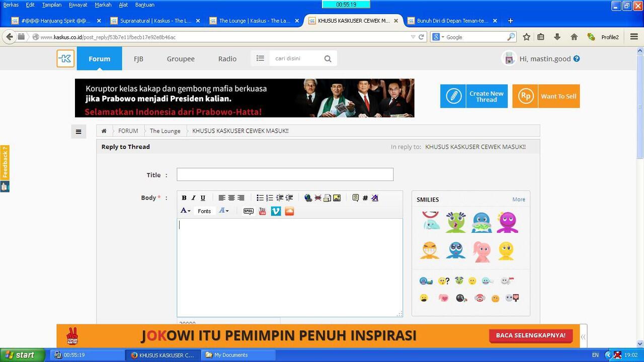The height and width of the screenshot is (362, 644).
Task: Insert the pink ponytail girl smiley
Action: 481,251
